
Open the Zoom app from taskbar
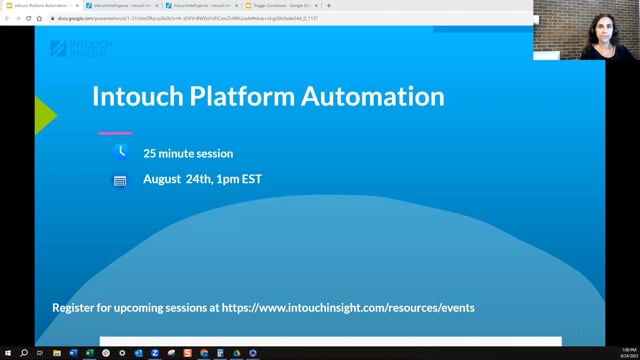coord(155,353)
